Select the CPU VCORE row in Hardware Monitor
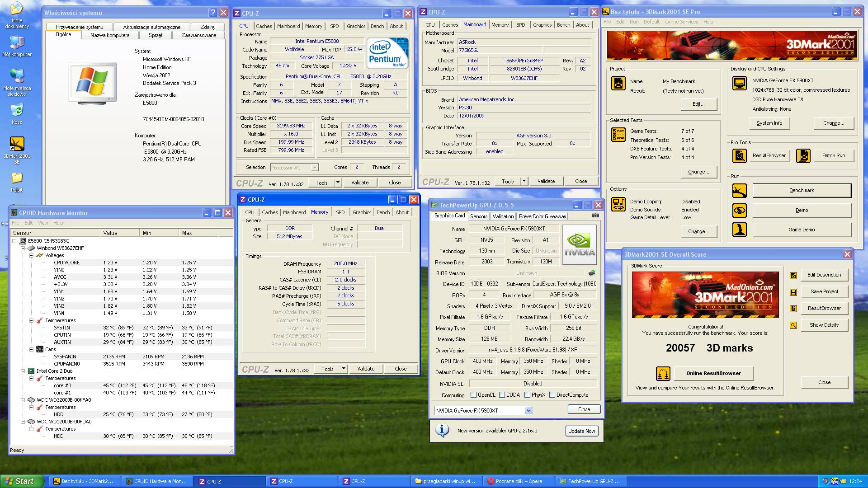 [x=121, y=263]
